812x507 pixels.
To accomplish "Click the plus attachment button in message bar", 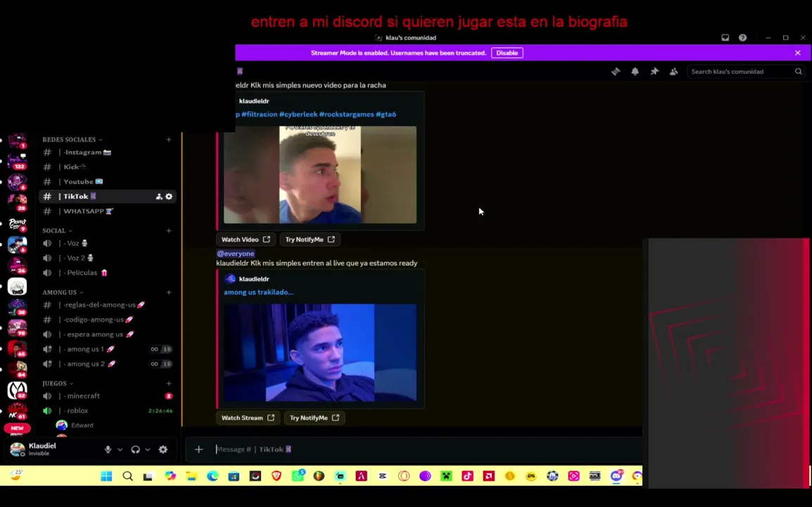I will click(199, 449).
